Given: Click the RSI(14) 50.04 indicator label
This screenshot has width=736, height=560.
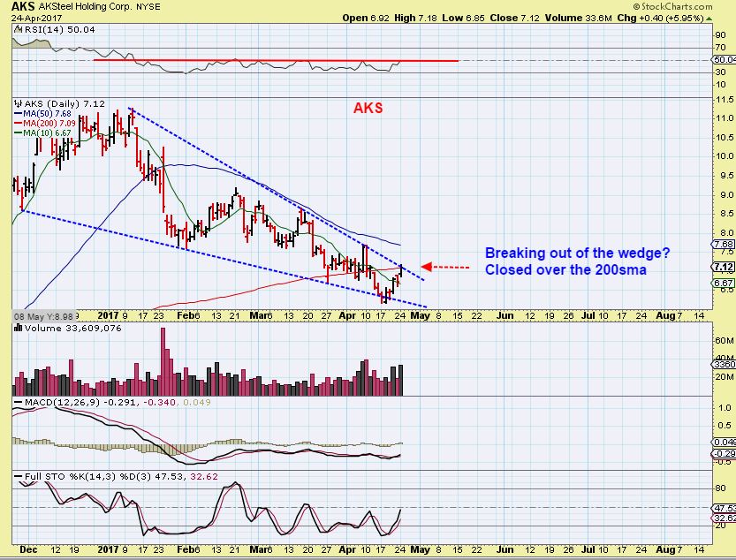Looking at the screenshot, I should pos(59,29).
